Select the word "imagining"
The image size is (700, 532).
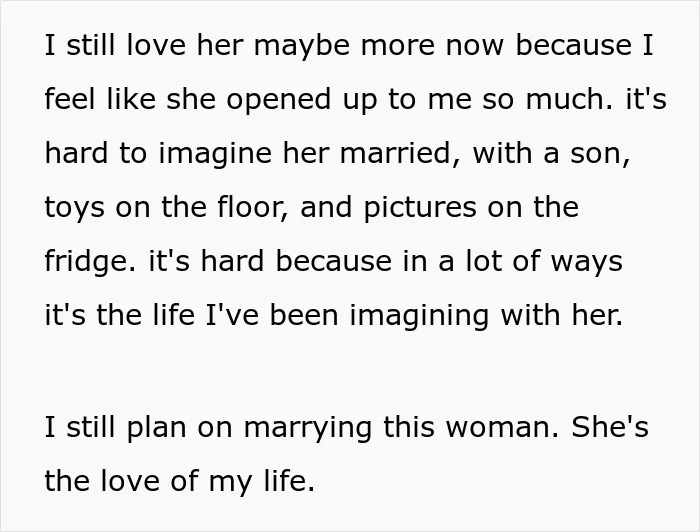(x=419, y=316)
